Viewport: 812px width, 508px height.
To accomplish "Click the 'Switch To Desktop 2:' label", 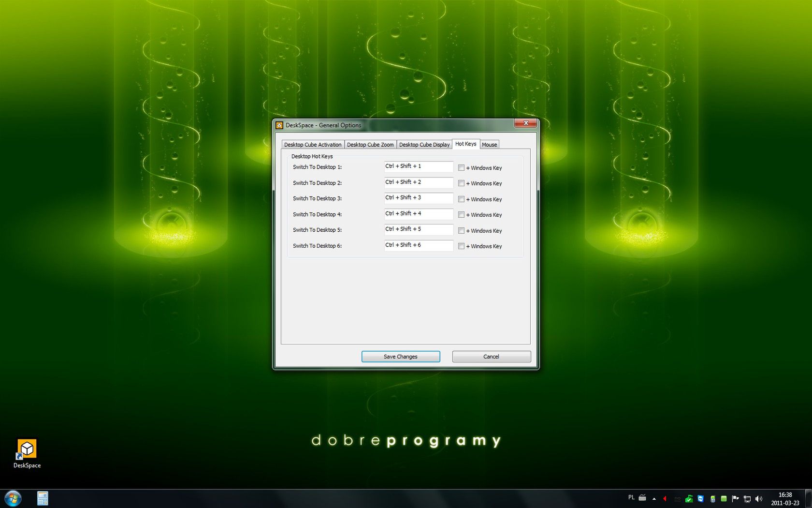I will tap(317, 183).
